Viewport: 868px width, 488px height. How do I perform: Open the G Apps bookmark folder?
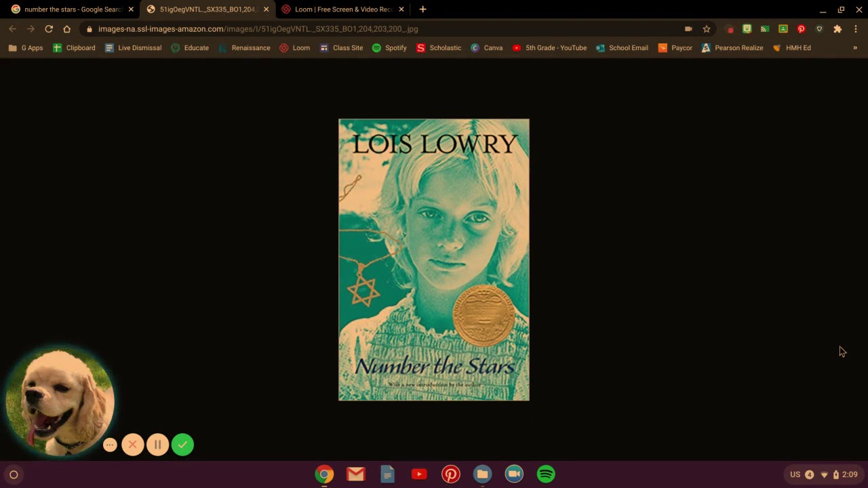[26, 48]
